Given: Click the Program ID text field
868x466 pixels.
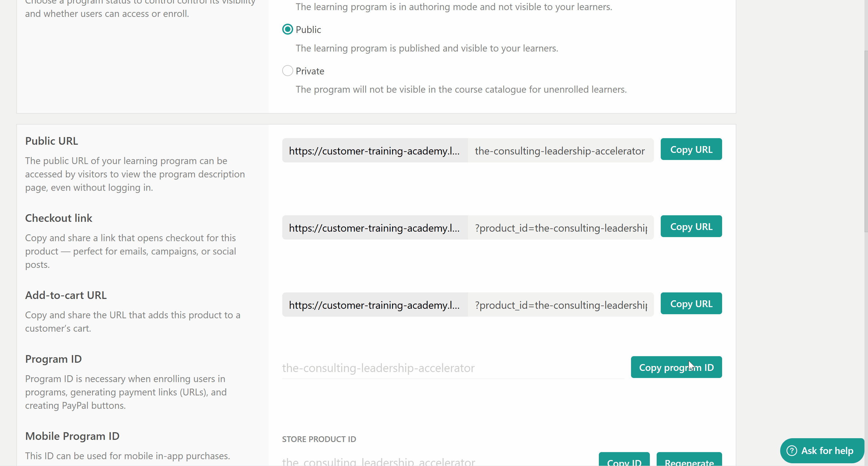Looking at the screenshot, I should point(452,368).
